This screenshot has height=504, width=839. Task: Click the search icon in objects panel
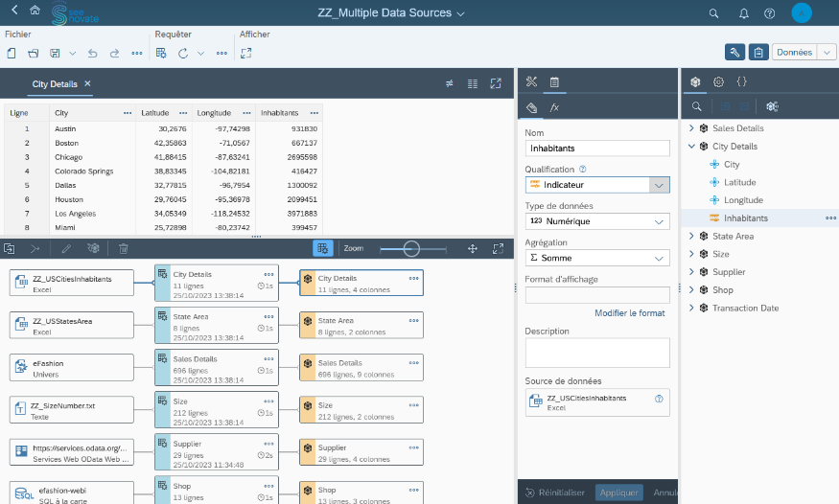tap(697, 106)
